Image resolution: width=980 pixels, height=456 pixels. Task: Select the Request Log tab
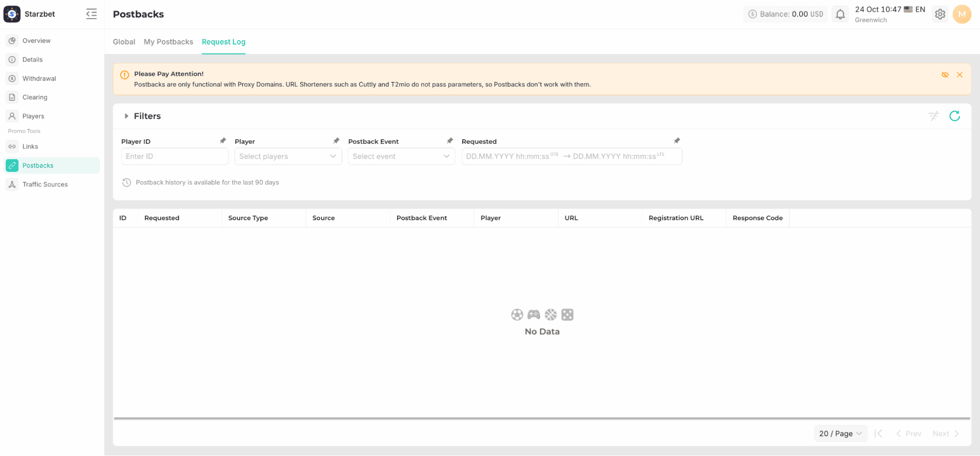(224, 42)
